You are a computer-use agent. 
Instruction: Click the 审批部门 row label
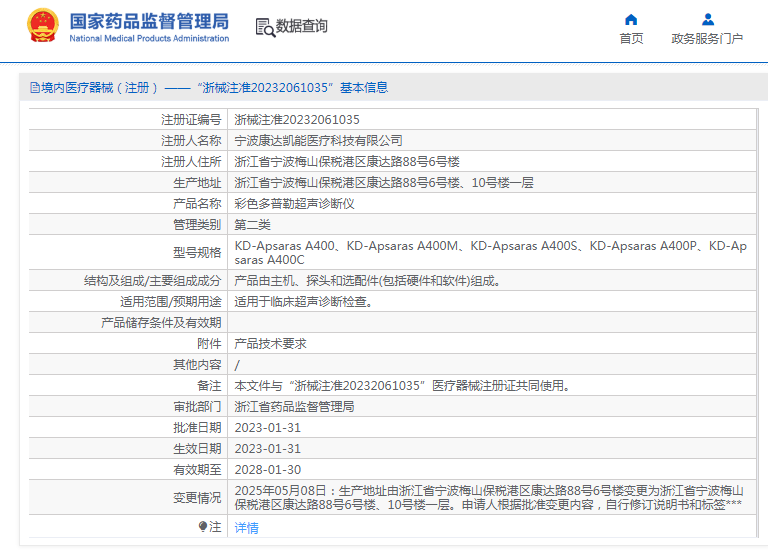197,407
